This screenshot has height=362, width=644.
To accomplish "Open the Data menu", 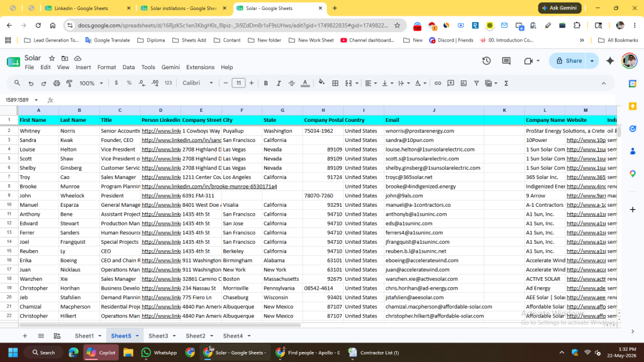I will (128, 67).
